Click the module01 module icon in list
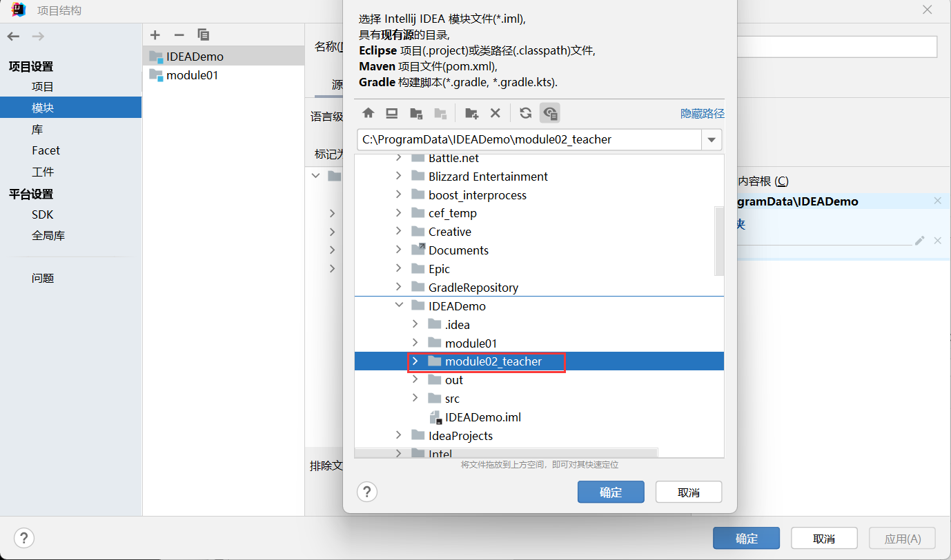951x560 pixels. (x=156, y=75)
